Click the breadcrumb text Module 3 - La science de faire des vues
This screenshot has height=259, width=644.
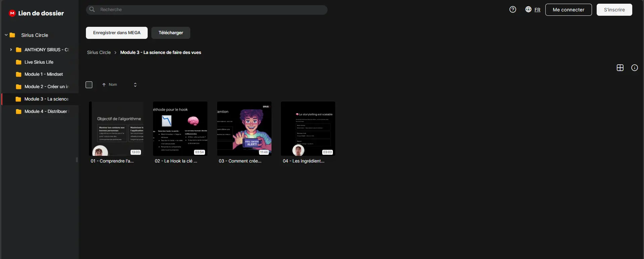pyautogui.click(x=161, y=52)
